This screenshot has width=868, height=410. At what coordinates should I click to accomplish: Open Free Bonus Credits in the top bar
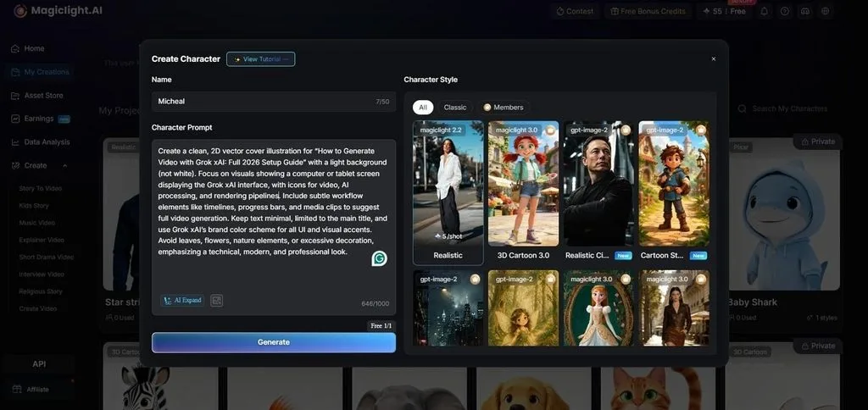(x=648, y=11)
